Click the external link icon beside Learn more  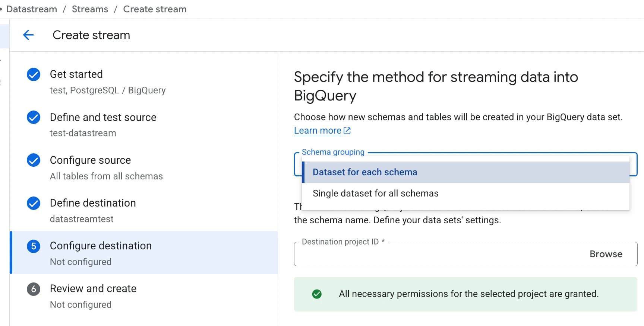pos(347,131)
